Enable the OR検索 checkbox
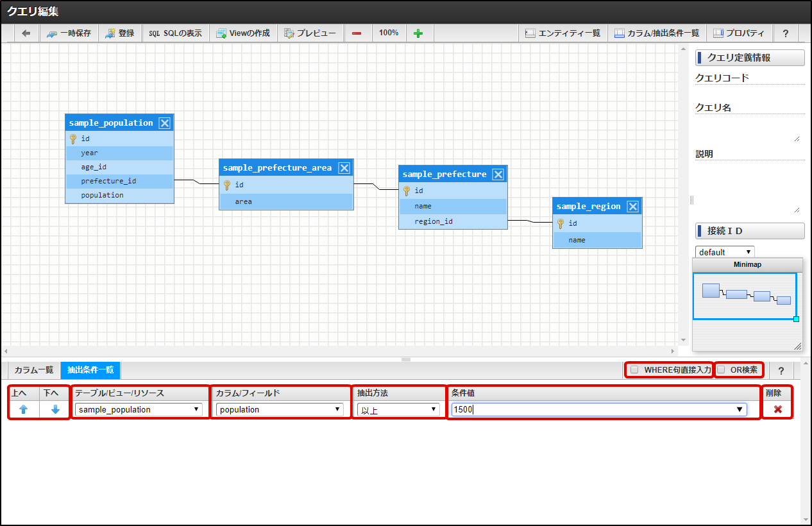The width and height of the screenshot is (812, 526). coord(721,370)
